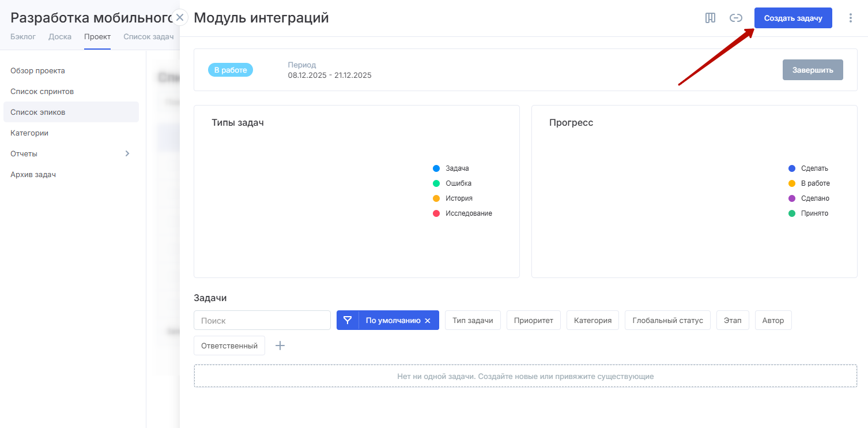Expand the Отчеты submenu chevron

[127, 153]
